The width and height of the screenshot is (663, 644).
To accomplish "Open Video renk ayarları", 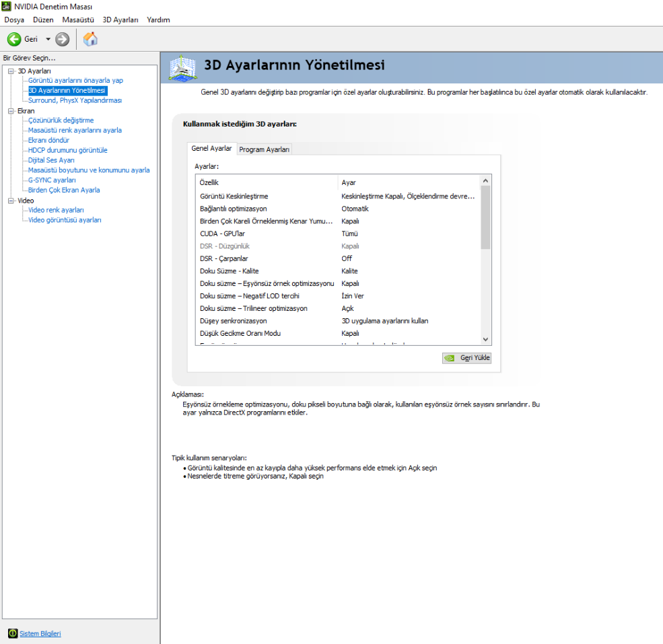I will point(56,210).
